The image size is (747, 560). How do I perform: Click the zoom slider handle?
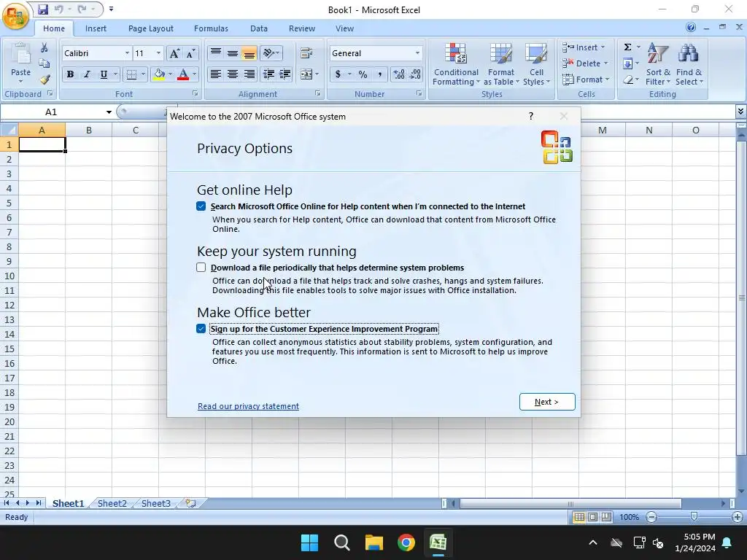tap(694, 517)
